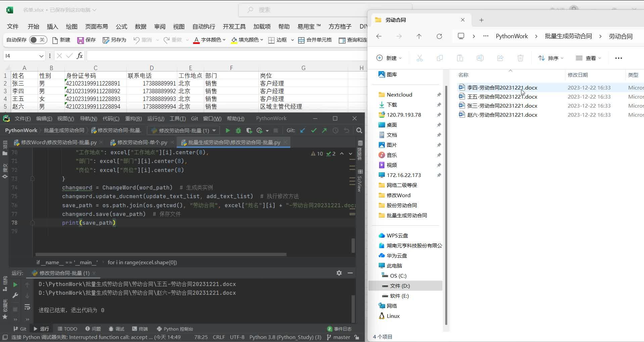Click master branch in PyCharm status bar
Screen dimensions: 644x342
tap(338, 337)
